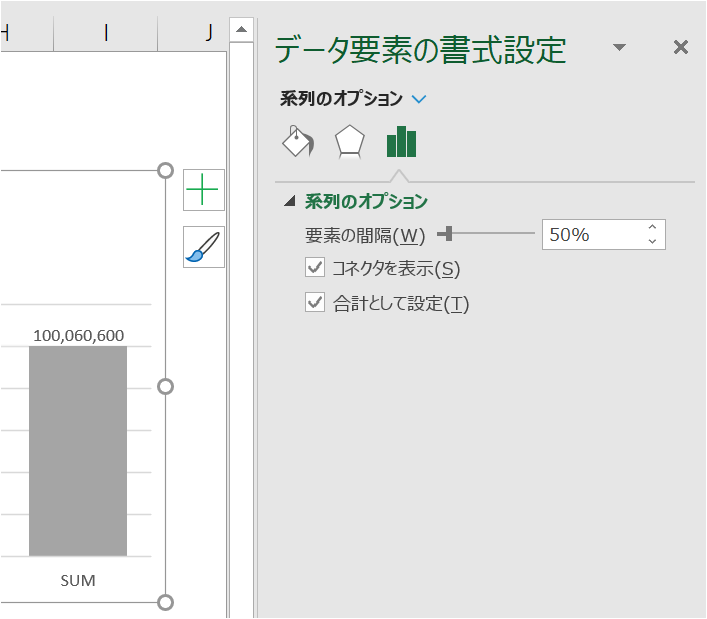Select column I header
Screen dimensions: 707x619
click(106, 33)
